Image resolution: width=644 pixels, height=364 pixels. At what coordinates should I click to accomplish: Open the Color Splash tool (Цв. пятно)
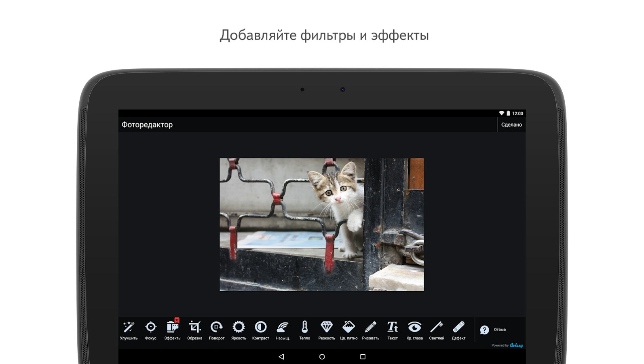pyautogui.click(x=348, y=330)
